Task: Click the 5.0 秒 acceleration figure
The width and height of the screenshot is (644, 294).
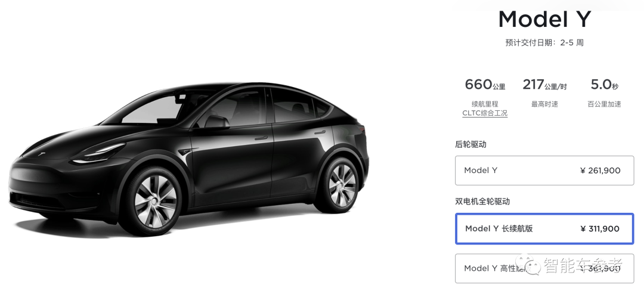Action: [604, 85]
